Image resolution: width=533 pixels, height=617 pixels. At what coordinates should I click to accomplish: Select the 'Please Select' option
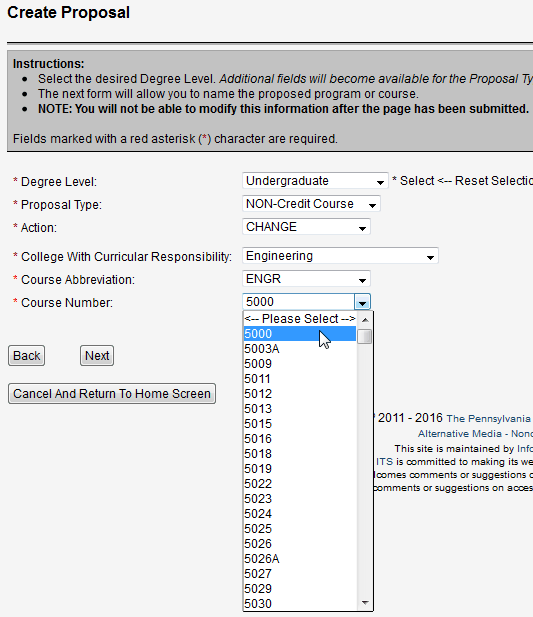pos(300,319)
